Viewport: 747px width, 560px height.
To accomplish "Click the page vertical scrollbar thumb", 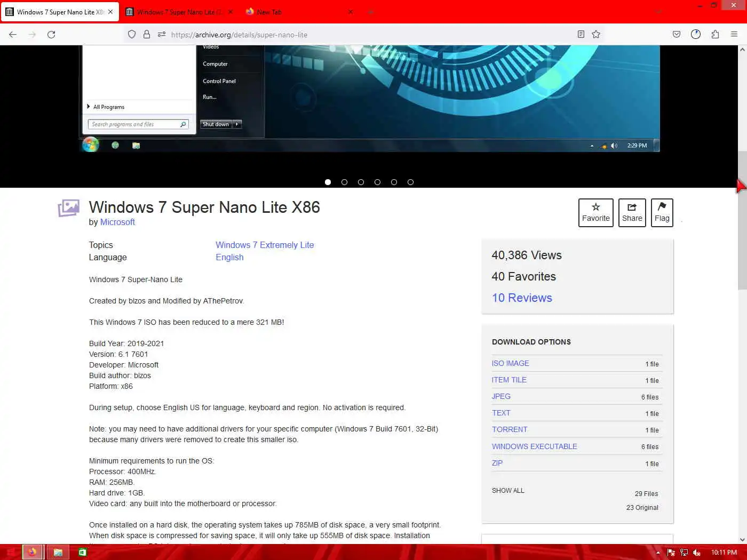I will point(742,220).
